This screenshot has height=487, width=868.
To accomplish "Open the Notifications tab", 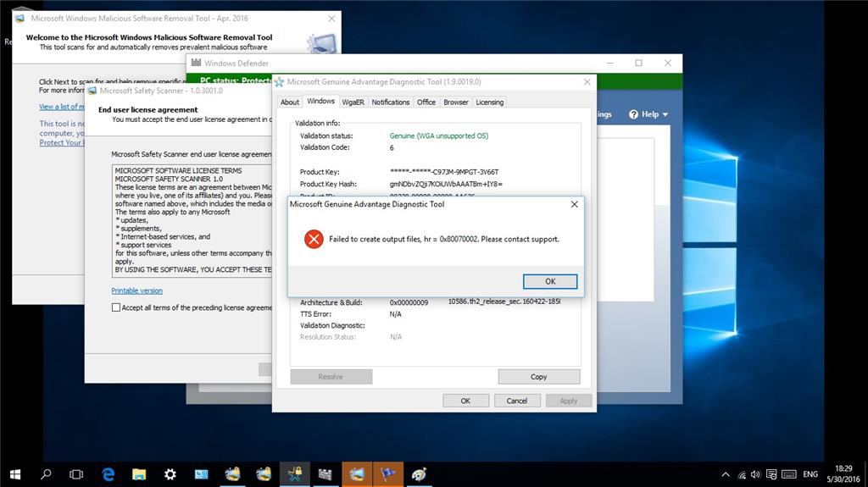I will 390,102.
